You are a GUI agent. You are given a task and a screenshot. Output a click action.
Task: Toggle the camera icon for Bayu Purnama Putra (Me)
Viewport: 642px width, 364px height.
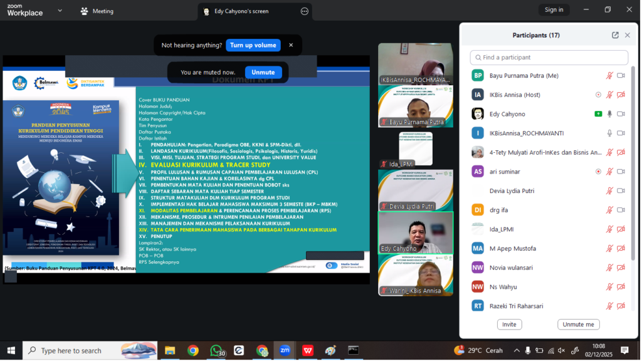click(x=621, y=76)
